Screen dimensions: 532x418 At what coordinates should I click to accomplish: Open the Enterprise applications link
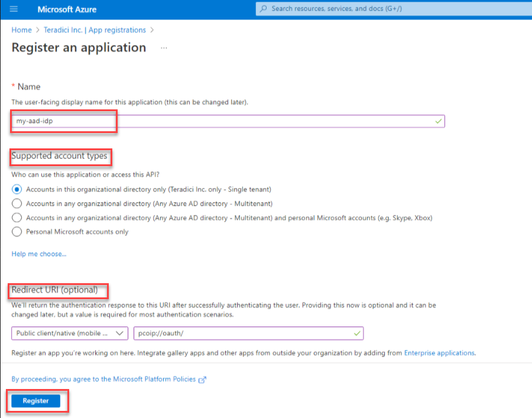439,353
